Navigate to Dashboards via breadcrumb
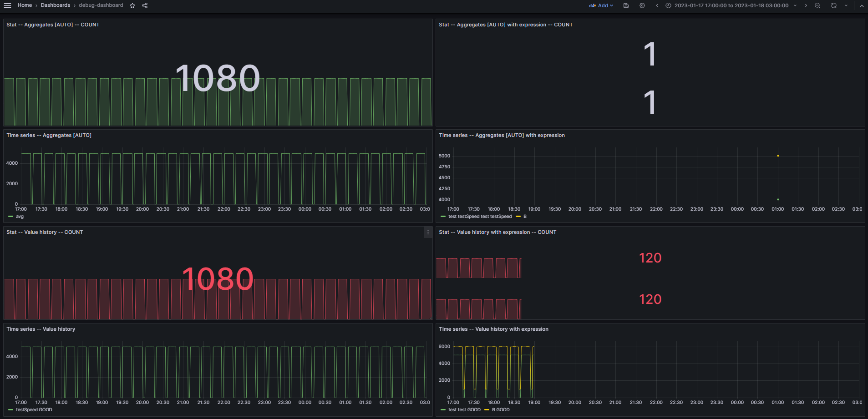The height and width of the screenshot is (419, 868). click(x=55, y=5)
